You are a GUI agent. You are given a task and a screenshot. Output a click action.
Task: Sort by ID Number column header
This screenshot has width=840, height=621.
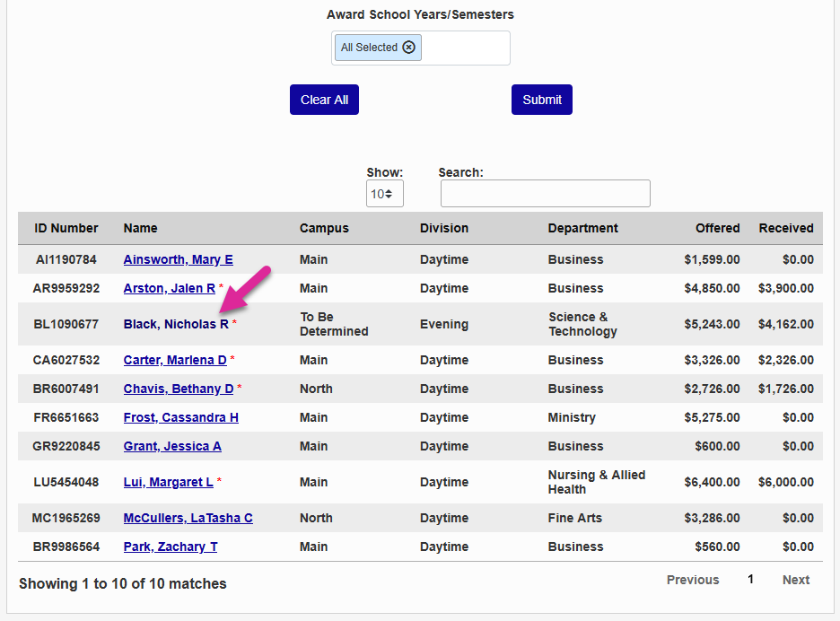[66, 228]
